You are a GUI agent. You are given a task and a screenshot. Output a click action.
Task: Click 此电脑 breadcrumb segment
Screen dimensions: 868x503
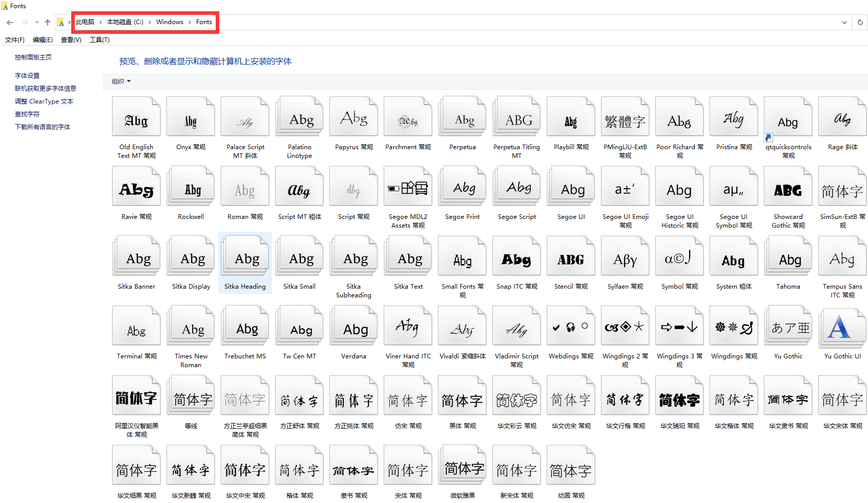click(x=85, y=22)
